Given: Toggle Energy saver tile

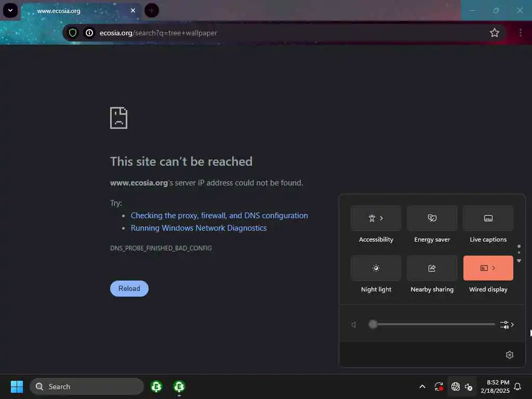Looking at the screenshot, I should point(432,218).
